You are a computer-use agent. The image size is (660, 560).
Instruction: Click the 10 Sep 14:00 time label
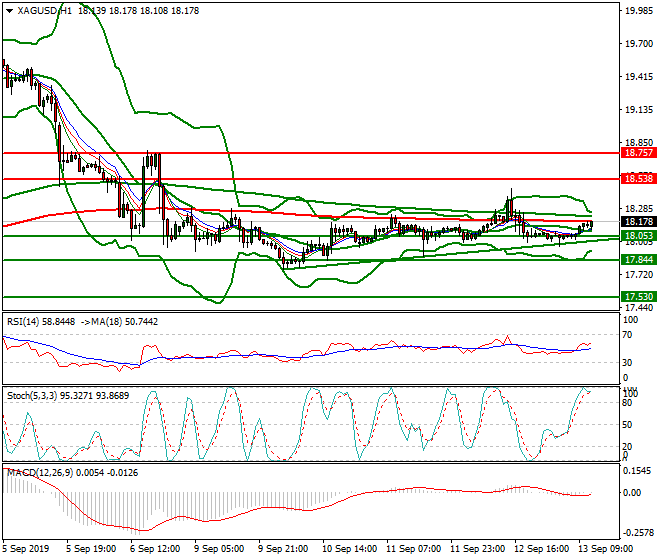[349, 549]
